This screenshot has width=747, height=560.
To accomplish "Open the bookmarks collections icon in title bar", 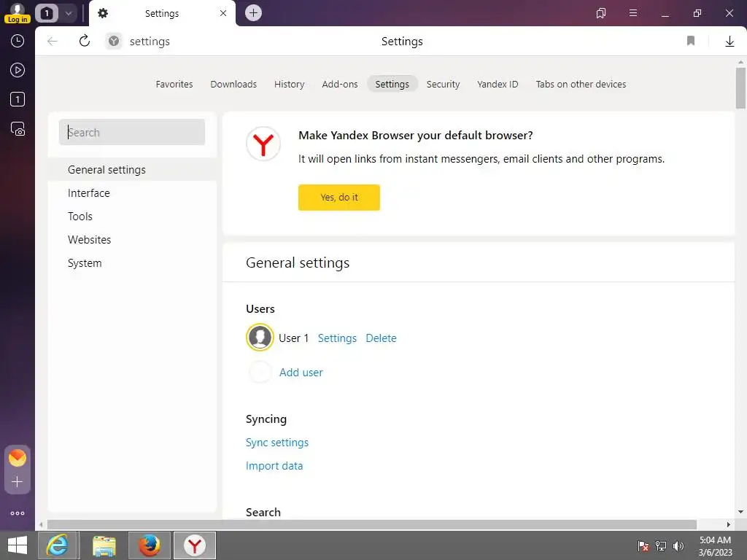I will point(601,13).
